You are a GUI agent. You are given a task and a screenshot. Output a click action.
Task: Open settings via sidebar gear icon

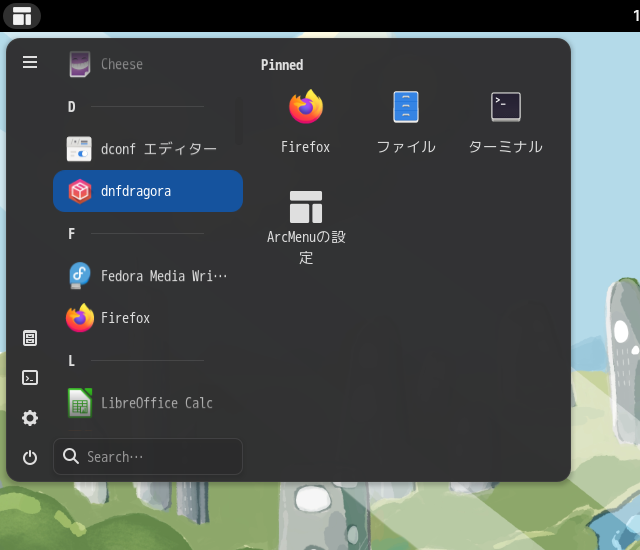[x=30, y=418]
